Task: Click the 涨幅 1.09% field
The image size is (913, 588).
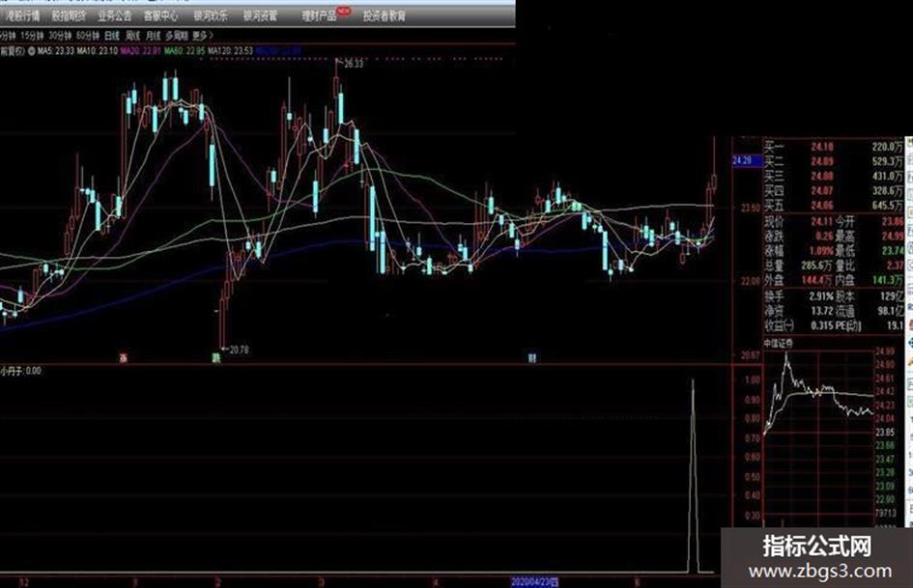Action: pos(799,251)
